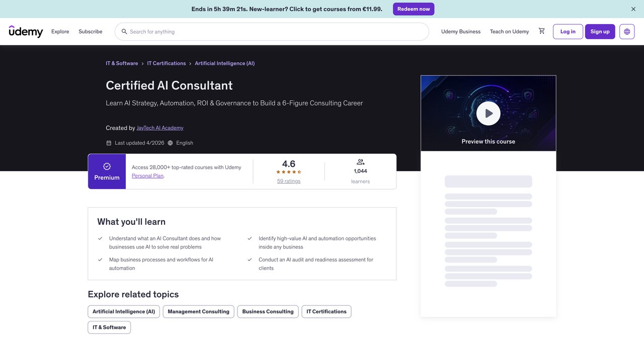Click the 1,044 learners count

[360, 172]
